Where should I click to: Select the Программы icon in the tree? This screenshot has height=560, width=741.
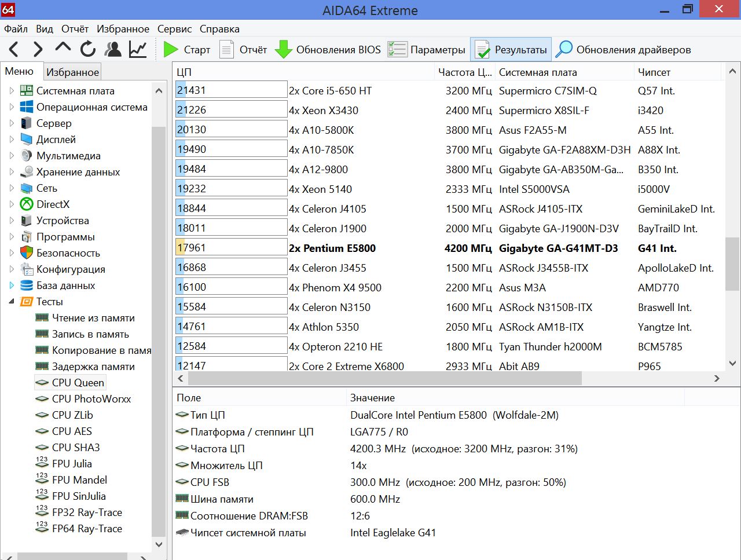coord(27,237)
